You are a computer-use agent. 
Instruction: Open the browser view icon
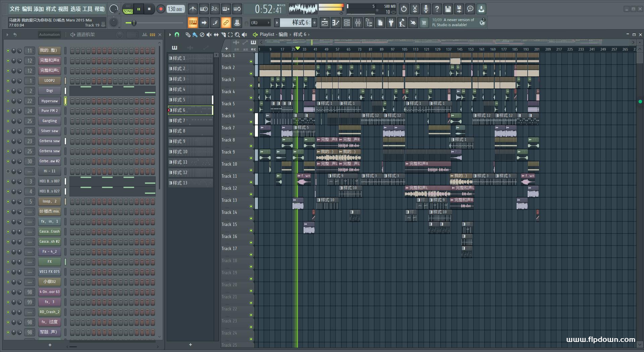point(369,22)
